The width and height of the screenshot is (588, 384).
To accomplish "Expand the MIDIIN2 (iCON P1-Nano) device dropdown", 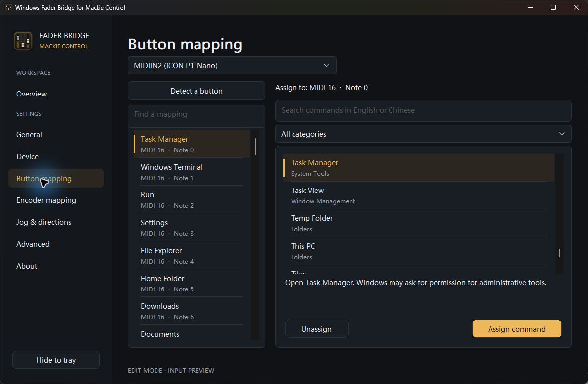I will click(x=232, y=65).
